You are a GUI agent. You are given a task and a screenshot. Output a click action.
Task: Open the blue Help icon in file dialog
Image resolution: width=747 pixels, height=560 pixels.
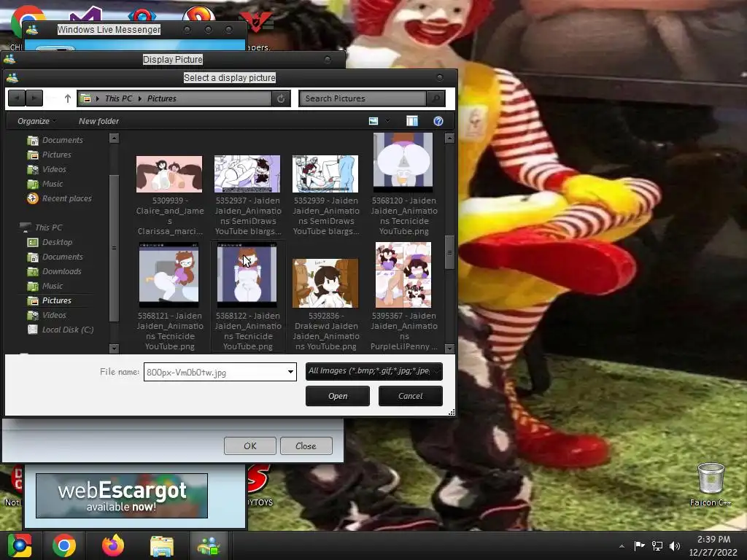438,121
